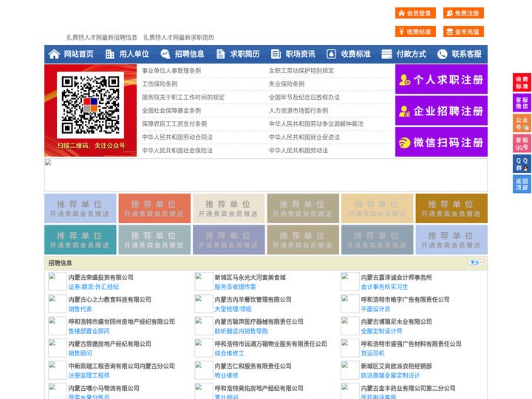The height and width of the screenshot is (399, 532).
Task: Open the 收费标准 orange button at top
Action: point(415,32)
